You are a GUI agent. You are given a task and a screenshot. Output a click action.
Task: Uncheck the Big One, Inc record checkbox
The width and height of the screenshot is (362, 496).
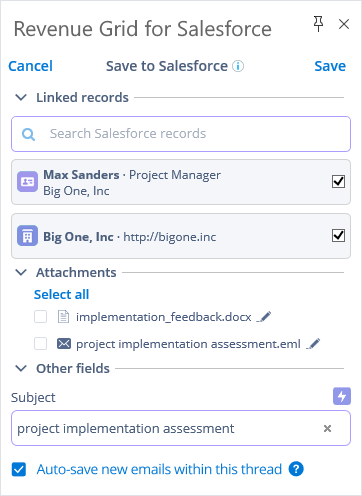point(338,236)
